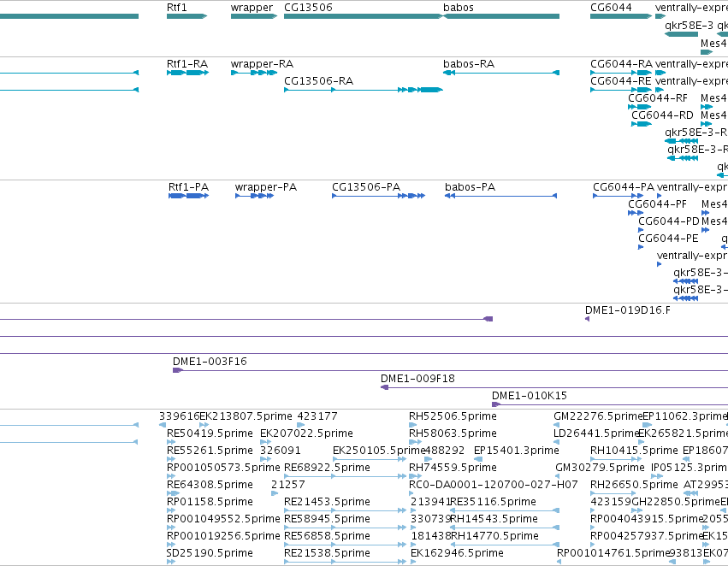Select the 326091 feature label
Image resolution: width=728 pixels, height=566 pixels.
[x=281, y=451]
